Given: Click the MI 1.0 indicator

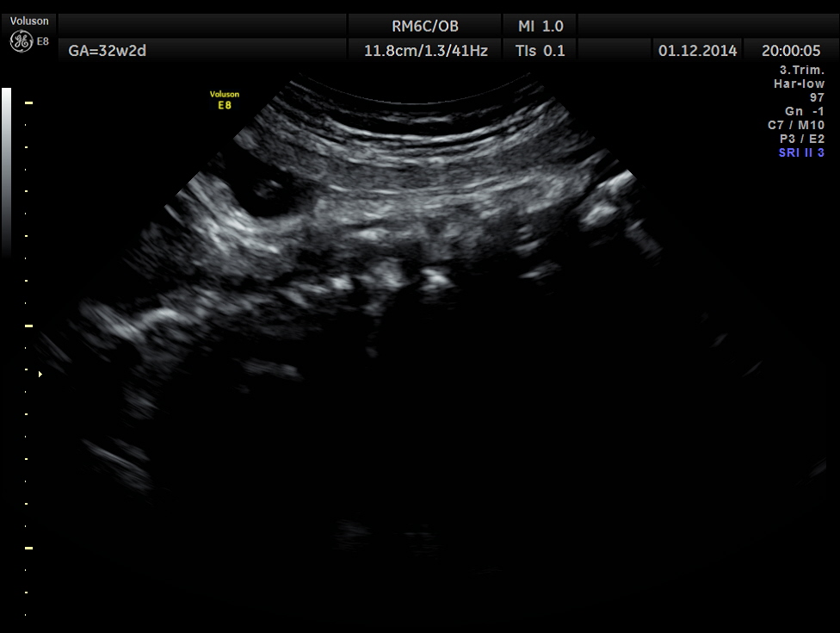Looking at the screenshot, I should (x=540, y=27).
